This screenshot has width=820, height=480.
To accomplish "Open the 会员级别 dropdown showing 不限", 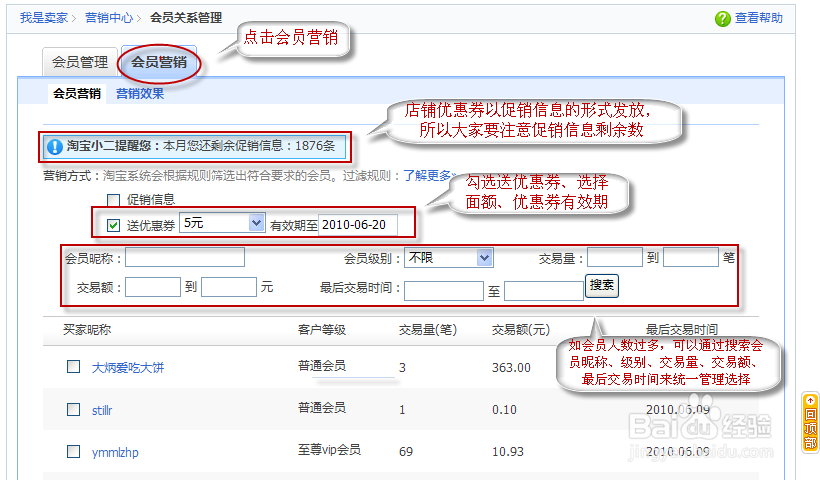I will click(x=449, y=258).
